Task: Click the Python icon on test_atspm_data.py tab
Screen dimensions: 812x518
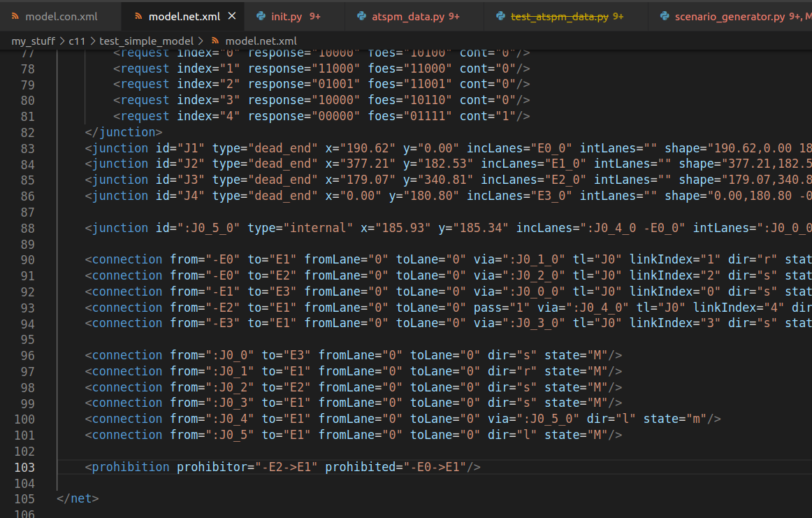Action: 499,15
